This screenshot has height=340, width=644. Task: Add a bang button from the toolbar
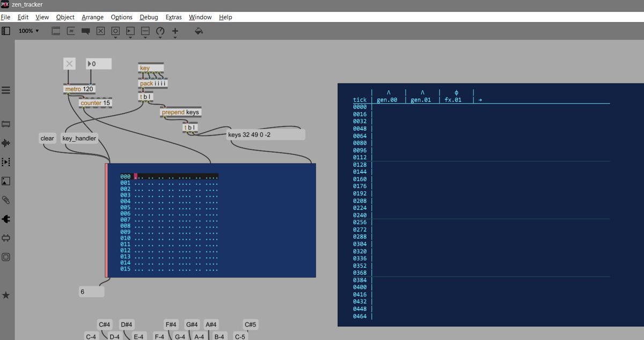115,31
